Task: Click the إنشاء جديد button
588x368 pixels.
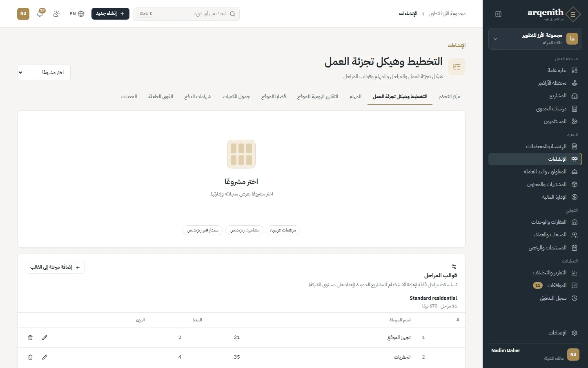Action: click(x=110, y=13)
